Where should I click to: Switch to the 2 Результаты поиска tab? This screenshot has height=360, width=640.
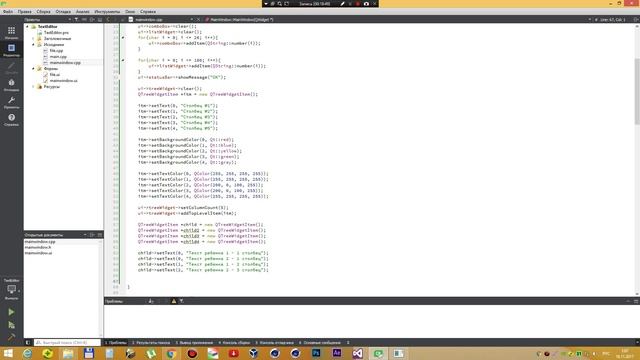(x=151, y=342)
